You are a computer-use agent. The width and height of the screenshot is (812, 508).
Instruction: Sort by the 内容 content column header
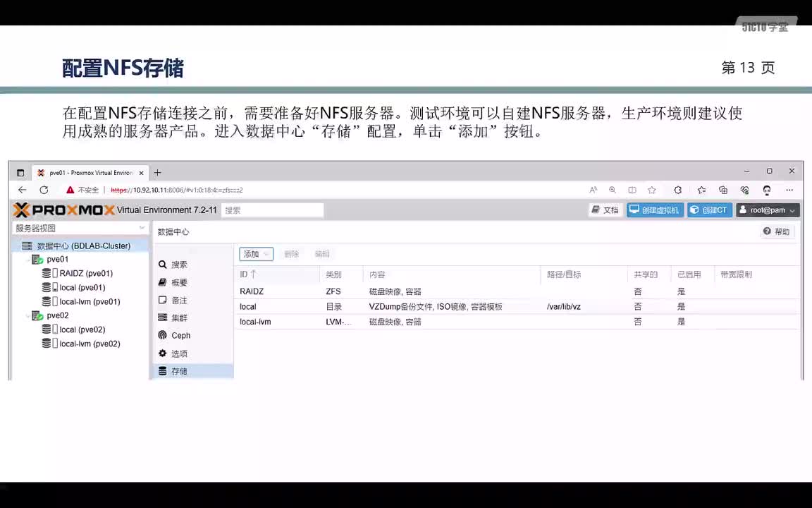(453, 274)
